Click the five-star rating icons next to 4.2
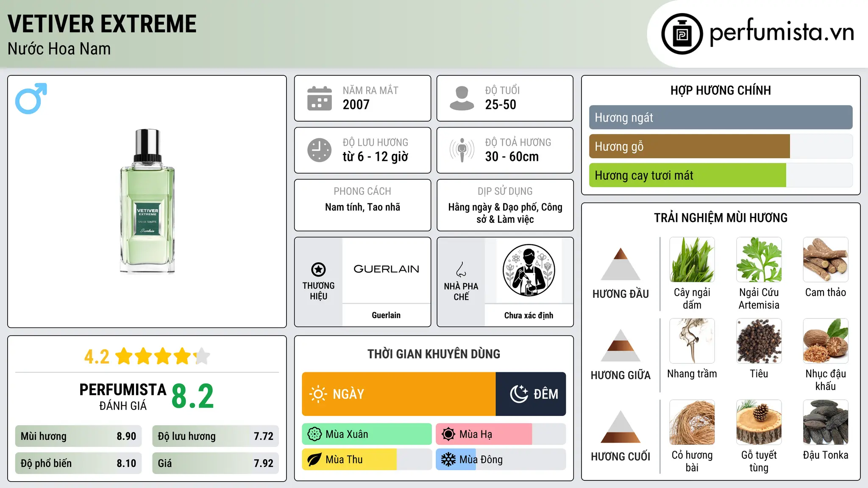This screenshot has height=488, width=868. point(162,356)
